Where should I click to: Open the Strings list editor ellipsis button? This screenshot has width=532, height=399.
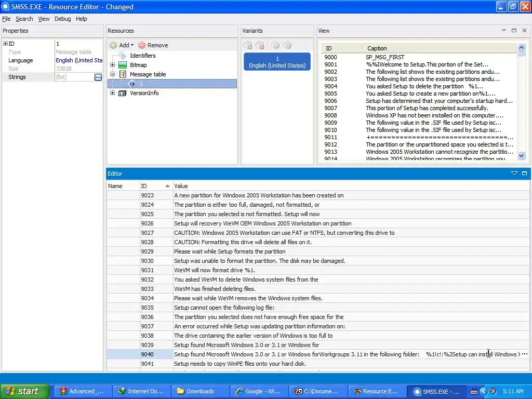98,77
